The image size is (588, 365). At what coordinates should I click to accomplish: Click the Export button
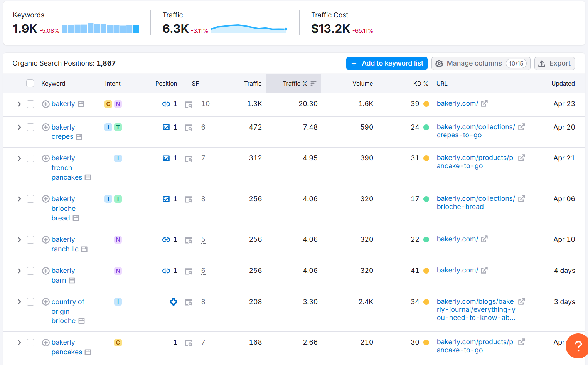pos(554,63)
